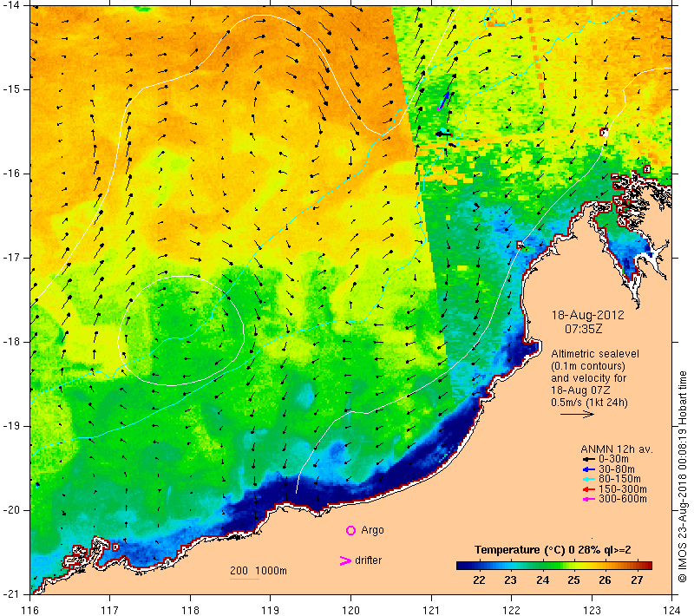Image resolution: width=694 pixels, height=616 pixels.
Task: Click longitude axis label 124
Action: click(671, 610)
